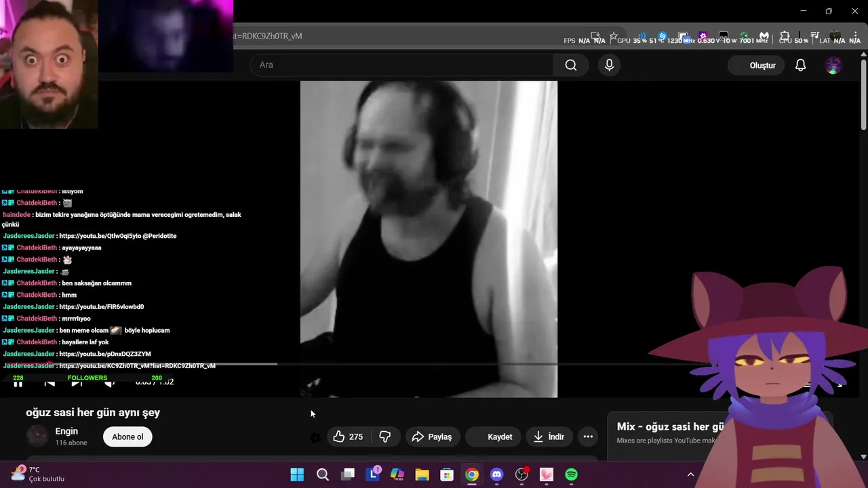Viewport: 868px width, 488px height.
Task: Open the Shazam browser extension
Action: [663, 36]
